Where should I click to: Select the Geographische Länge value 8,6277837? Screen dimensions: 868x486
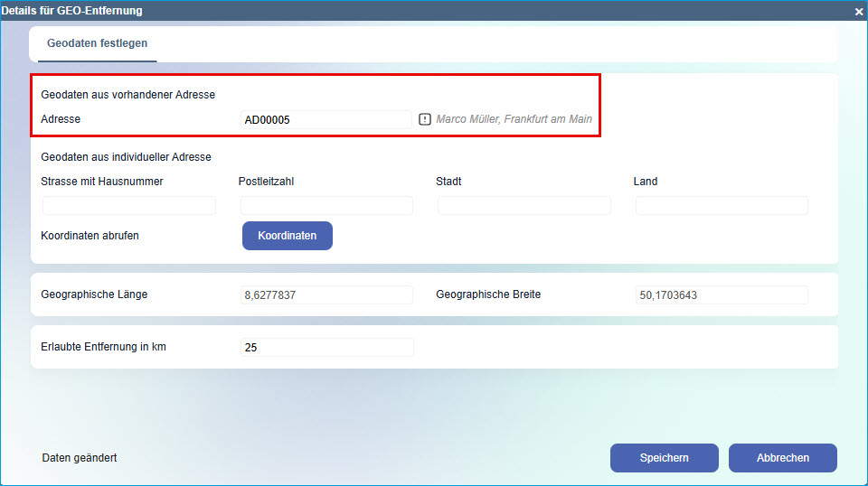[x=326, y=294]
